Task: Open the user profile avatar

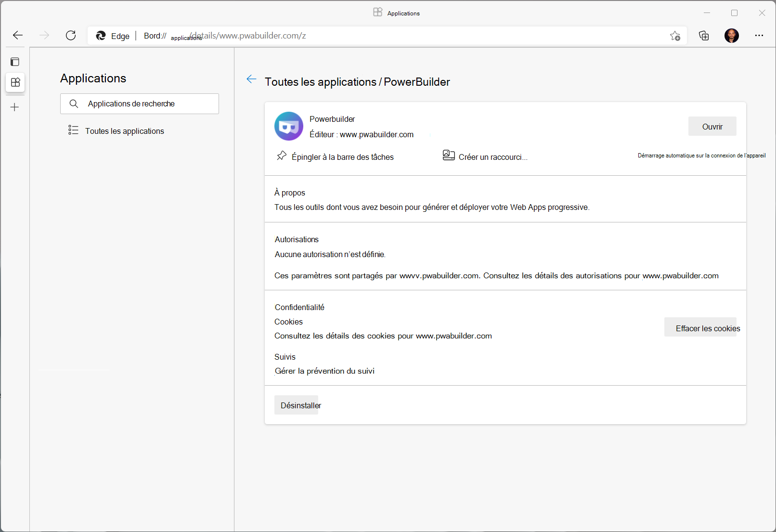Action: (x=732, y=36)
